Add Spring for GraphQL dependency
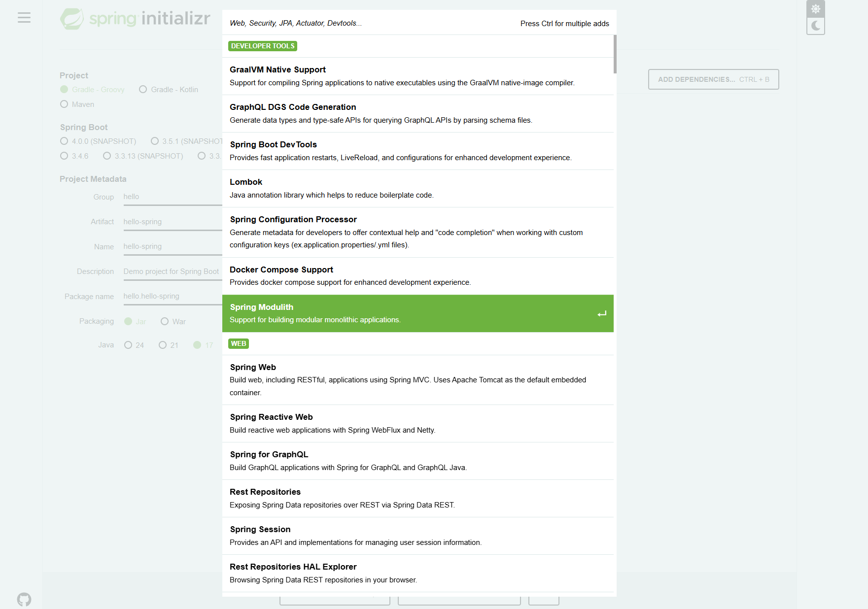868x609 pixels. pos(418,461)
